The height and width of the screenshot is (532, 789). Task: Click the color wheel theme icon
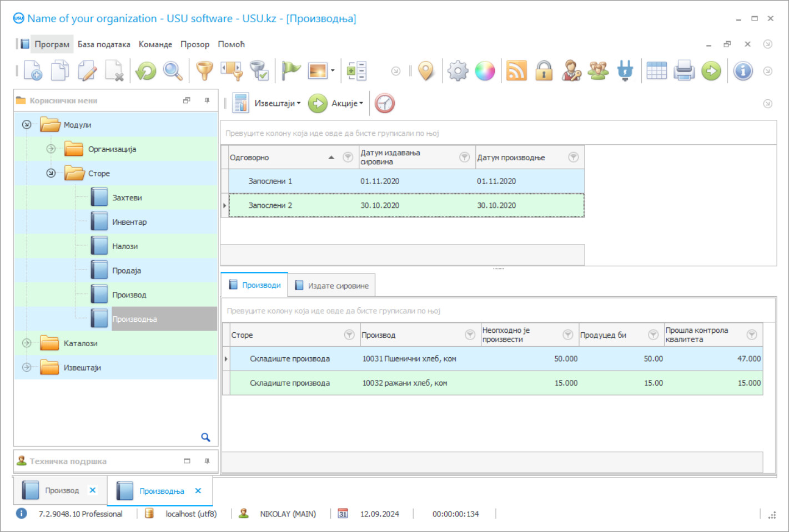point(485,70)
